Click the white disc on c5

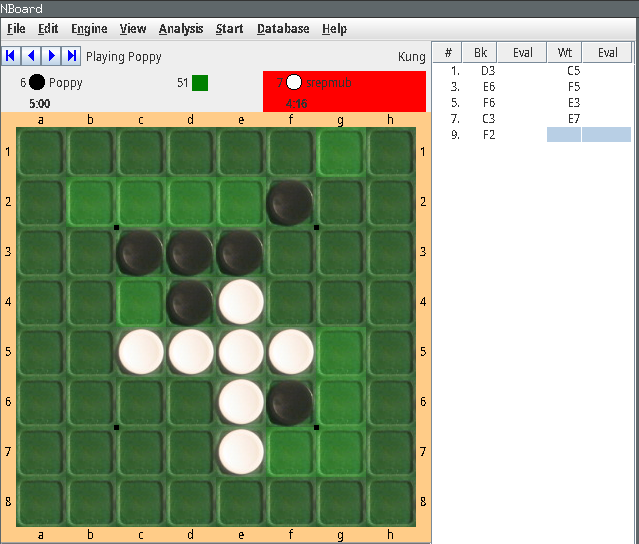click(x=141, y=352)
